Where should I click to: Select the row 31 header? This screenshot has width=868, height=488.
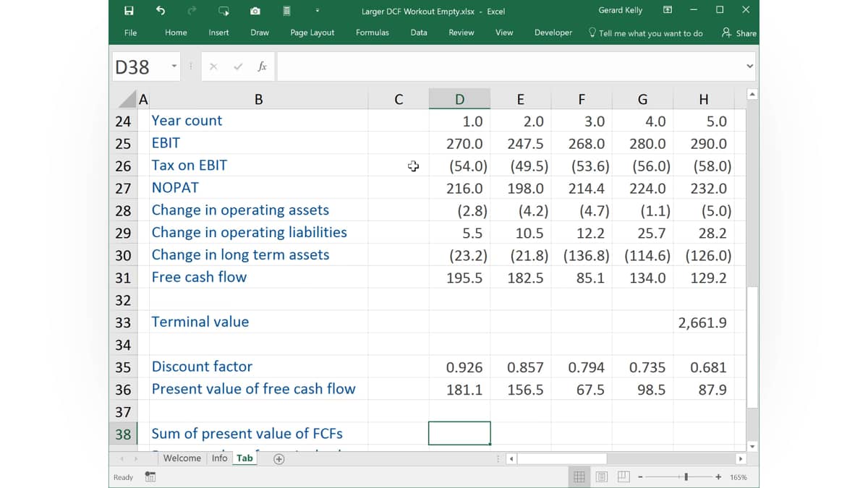point(123,278)
